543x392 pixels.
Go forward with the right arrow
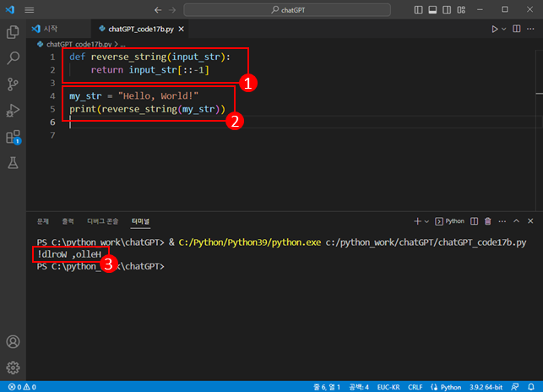pyautogui.click(x=172, y=10)
